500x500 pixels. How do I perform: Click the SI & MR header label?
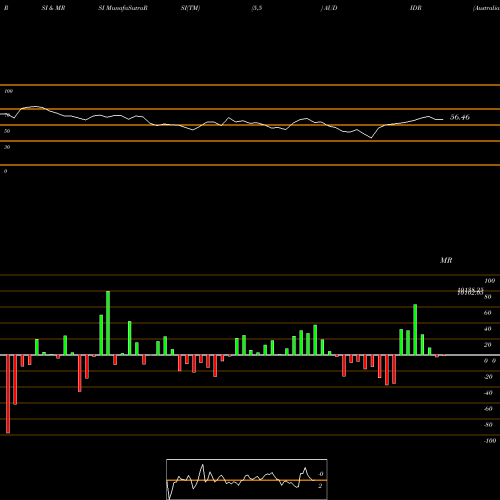[x=53, y=8]
